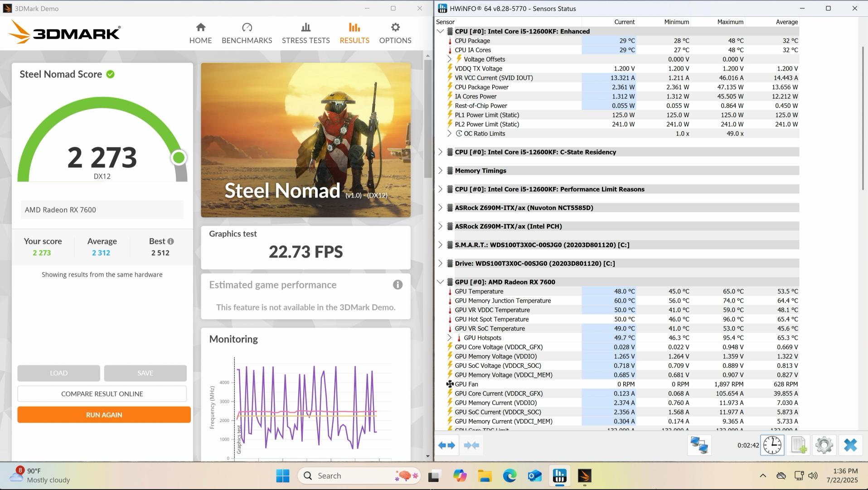Click the green validated checkmark by Steel Nomad Score
Screen dimensions: 868x490
coord(110,74)
